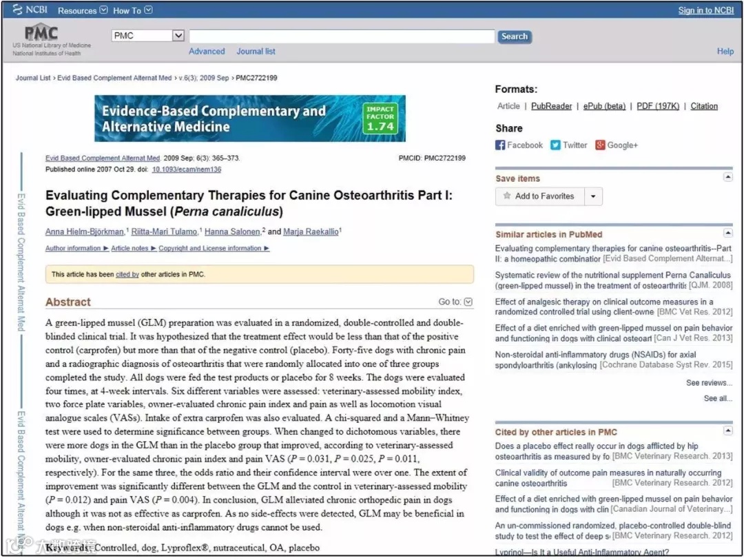Open the Journal list link
This screenshot has height=560, width=744.
pos(256,51)
